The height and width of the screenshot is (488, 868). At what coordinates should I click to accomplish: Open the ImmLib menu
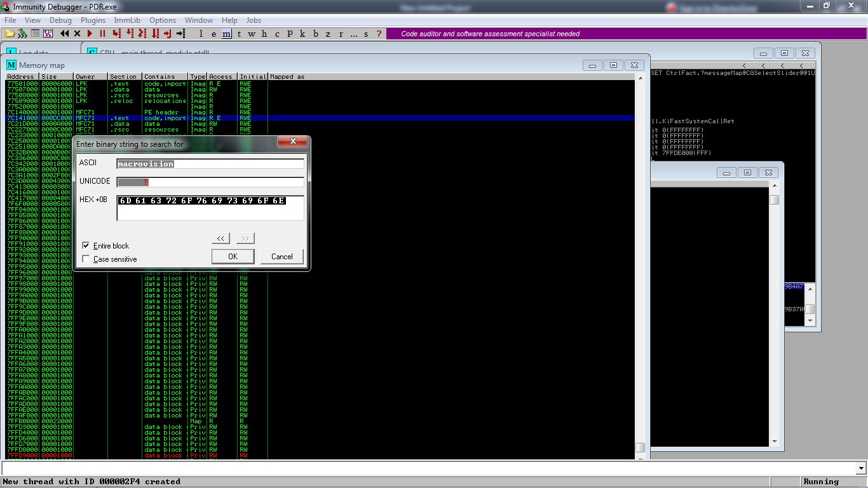coord(127,20)
